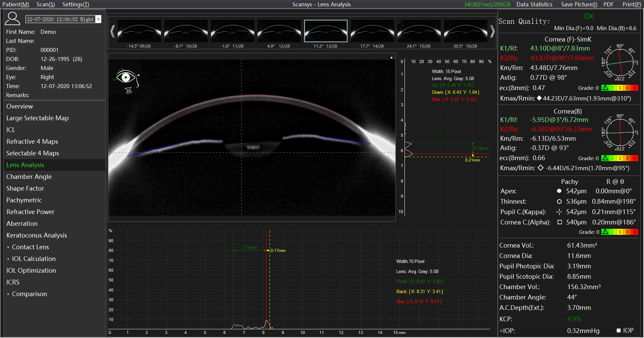Select Lens Analysis in sidebar
644x338 pixels.
coord(54,165)
